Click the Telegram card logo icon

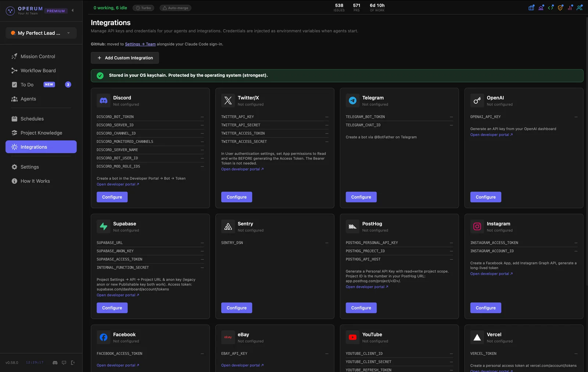(353, 100)
